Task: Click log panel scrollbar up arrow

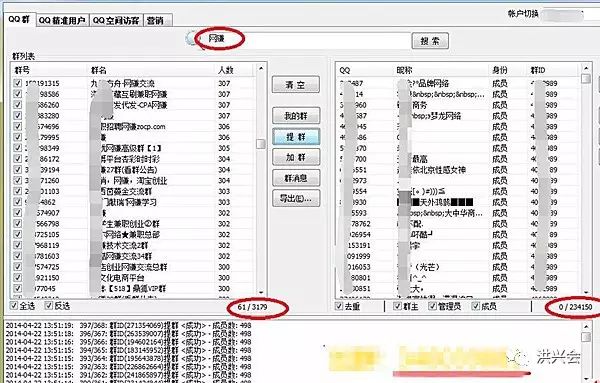Action: point(586,326)
